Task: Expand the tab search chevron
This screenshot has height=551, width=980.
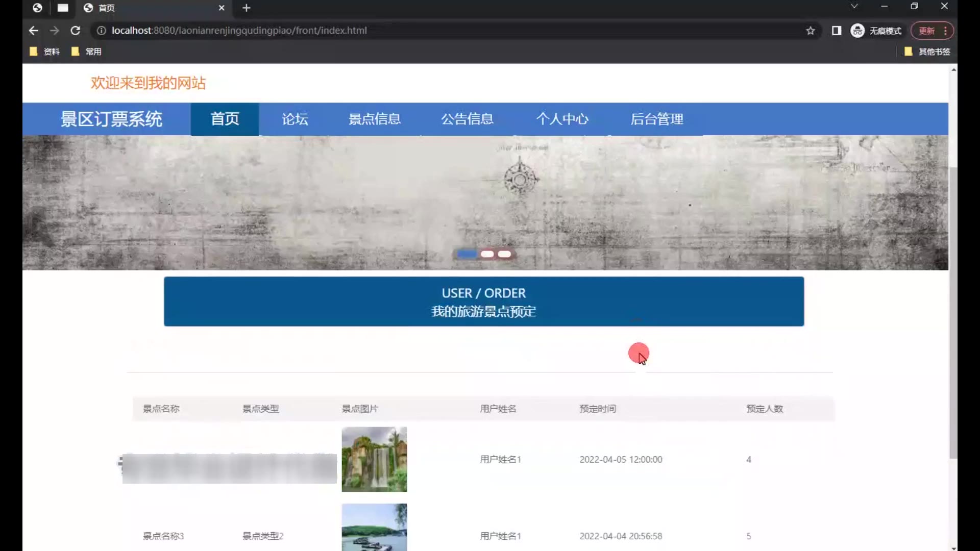Action: (x=854, y=6)
